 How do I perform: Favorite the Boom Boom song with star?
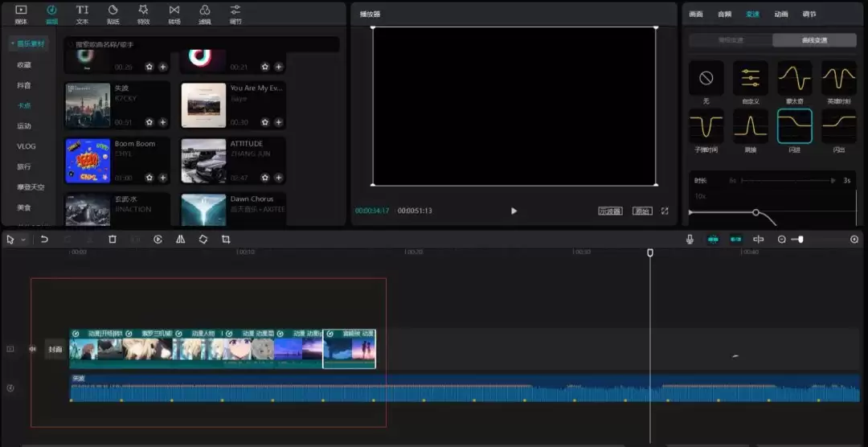[149, 178]
